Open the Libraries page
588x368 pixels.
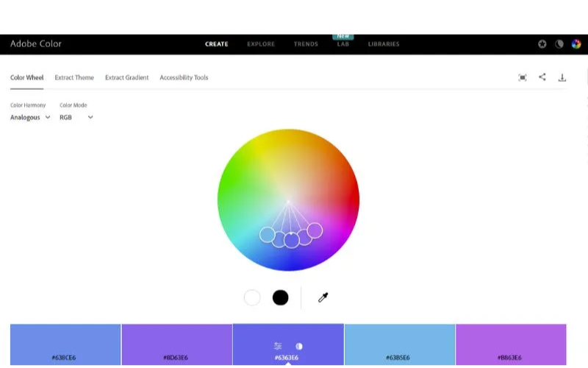tap(384, 44)
